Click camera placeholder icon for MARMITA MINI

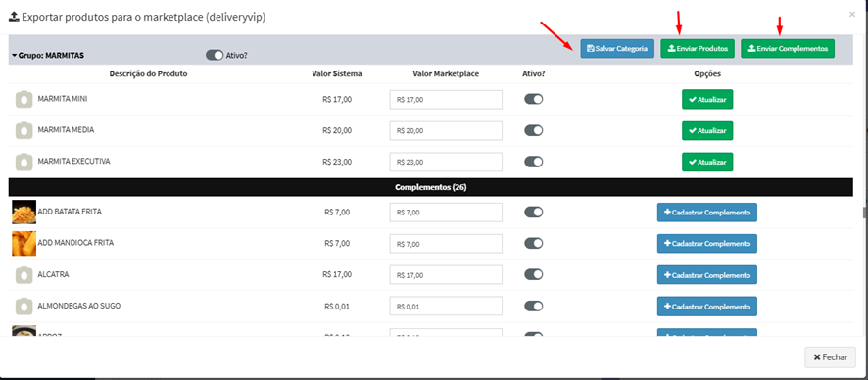click(24, 100)
